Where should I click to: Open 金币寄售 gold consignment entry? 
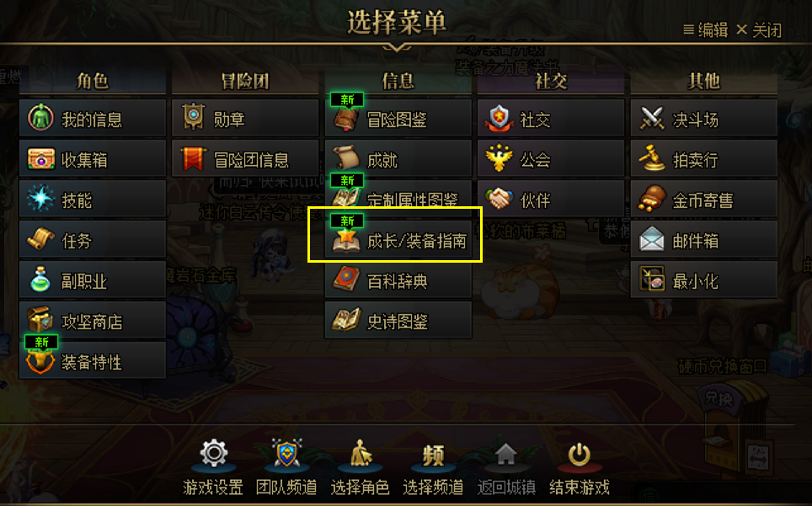pyautogui.click(x=704, y=200)
